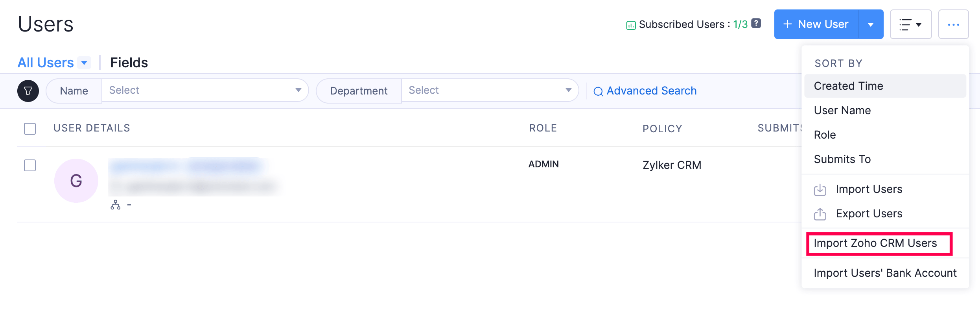
Task: Click the search icon beside Advanced Search
Action: point(598,91)
